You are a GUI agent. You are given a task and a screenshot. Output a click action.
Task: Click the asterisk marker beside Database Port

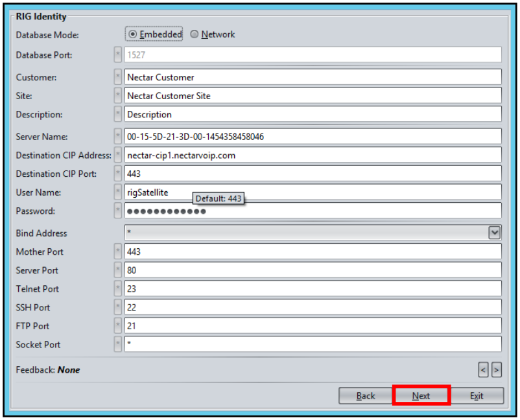coord(118,54)
